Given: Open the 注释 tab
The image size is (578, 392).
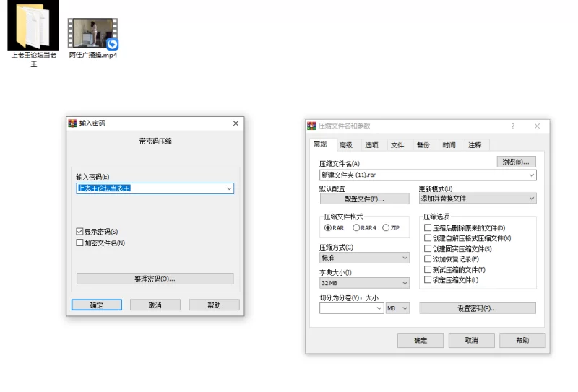Looking at the screenshot, I should coord(475,145).
